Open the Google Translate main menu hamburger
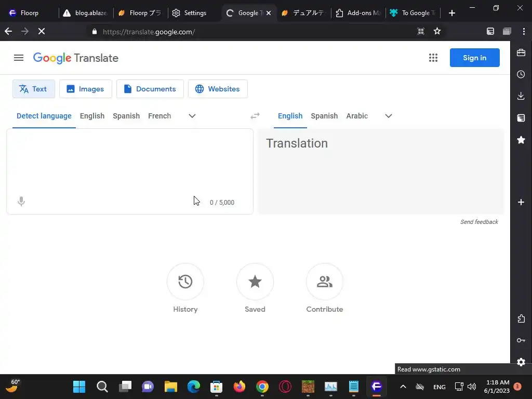This screenshot has width=532, height=399. (x=19, y=58)
